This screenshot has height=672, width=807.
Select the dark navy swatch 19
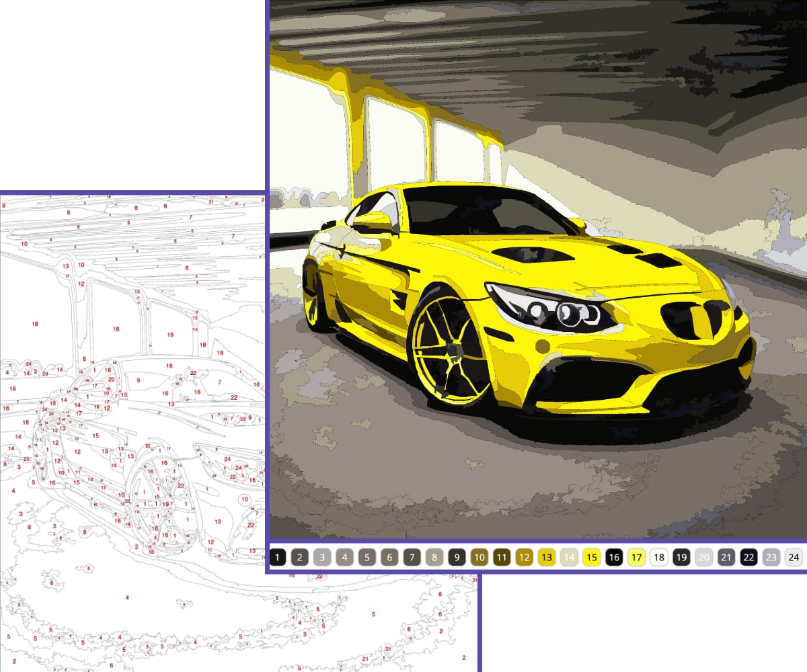click(x=682, y=558)
